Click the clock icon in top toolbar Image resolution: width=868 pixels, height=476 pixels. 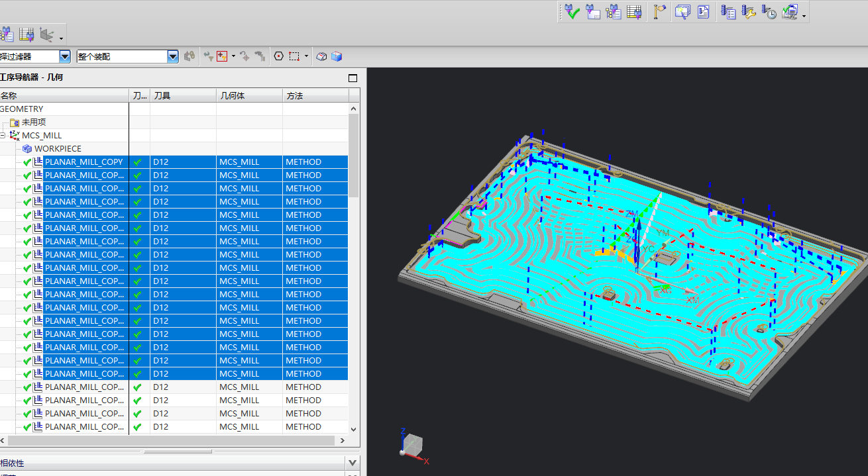pyautogui.click(x=769, y=12)
